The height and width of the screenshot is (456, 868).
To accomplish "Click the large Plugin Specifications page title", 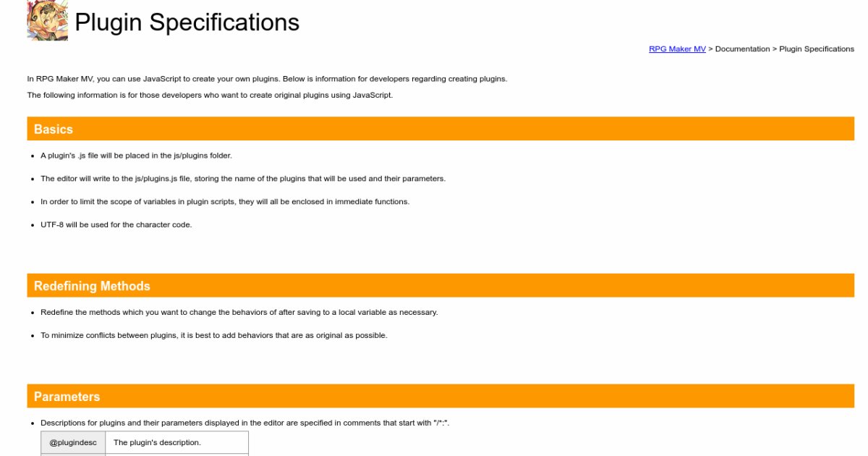I will point(187,22).
